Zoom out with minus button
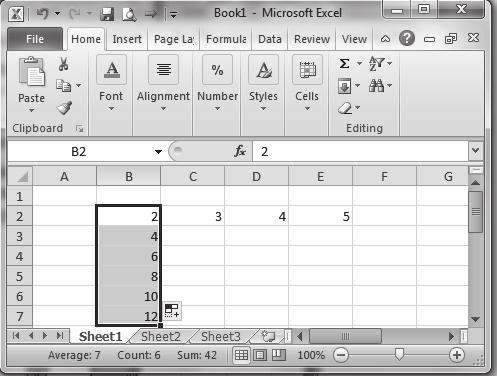Image resolution: width=497 pixels, height=376 pixels. point(341,355)
